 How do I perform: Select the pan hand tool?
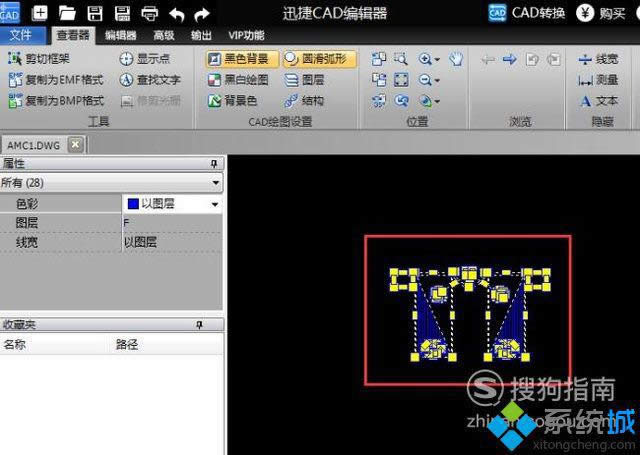[456, 59]
